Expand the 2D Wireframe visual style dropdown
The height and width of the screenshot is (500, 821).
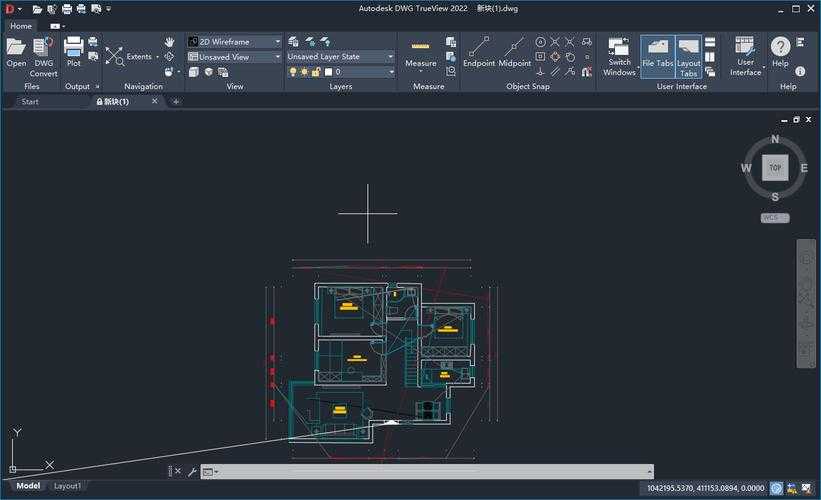click(277, 42)
